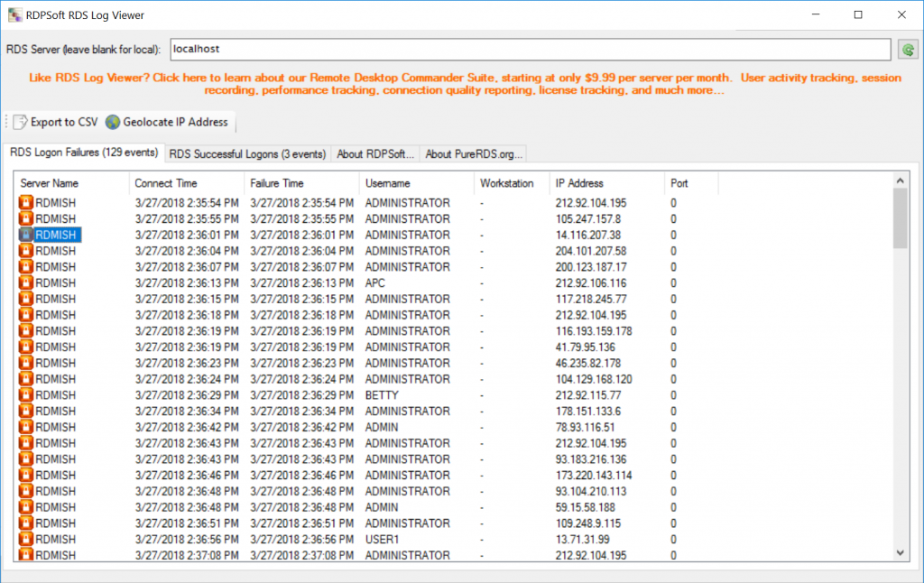Image resolution: width=924 pixels, height=583 pixels.
Task: Sort by the IP Address column header
Action: [x=579, y=183]
